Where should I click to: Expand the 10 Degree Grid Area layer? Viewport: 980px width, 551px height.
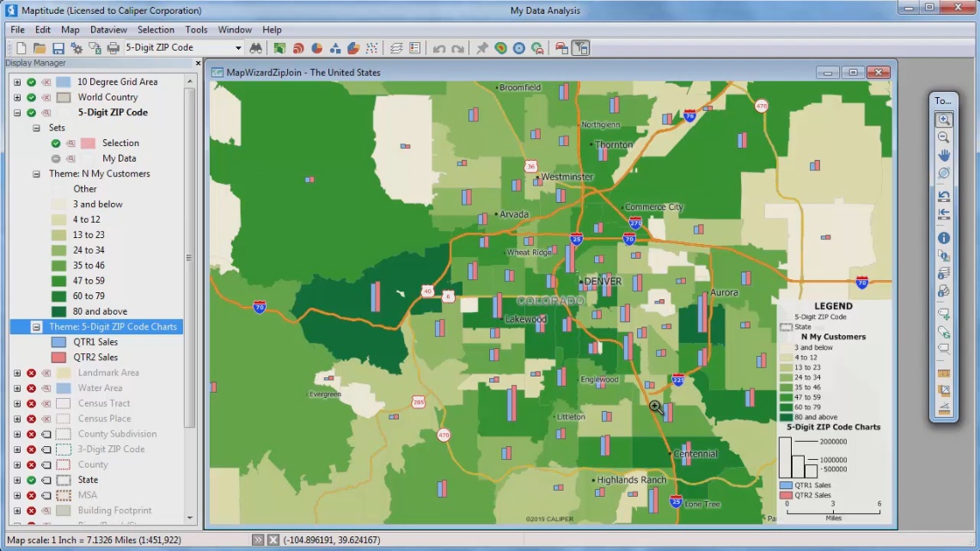16,83
